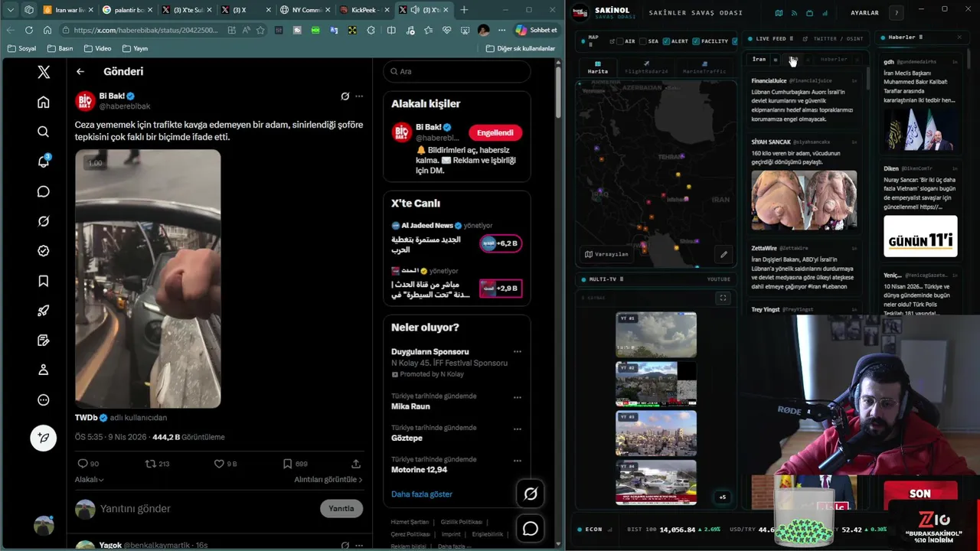
Task: Open the Grok icon in X sidebar
Action: click(x=44, y=221)
